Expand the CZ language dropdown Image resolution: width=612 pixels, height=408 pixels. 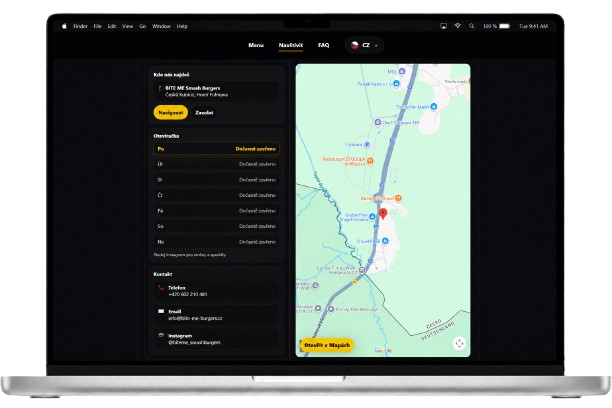point(364,45)
